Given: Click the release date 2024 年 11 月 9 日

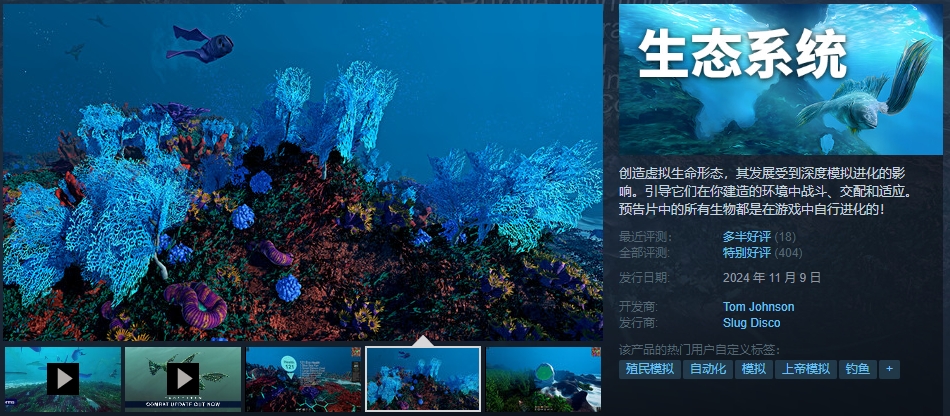Looking at the screenshot, I should click(x=771, y=277).
